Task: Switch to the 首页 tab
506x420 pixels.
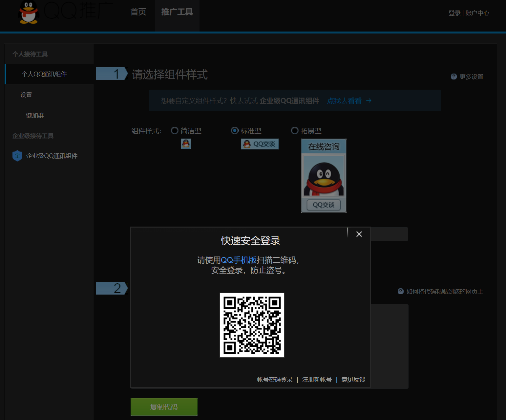Action: click(138, 12)
